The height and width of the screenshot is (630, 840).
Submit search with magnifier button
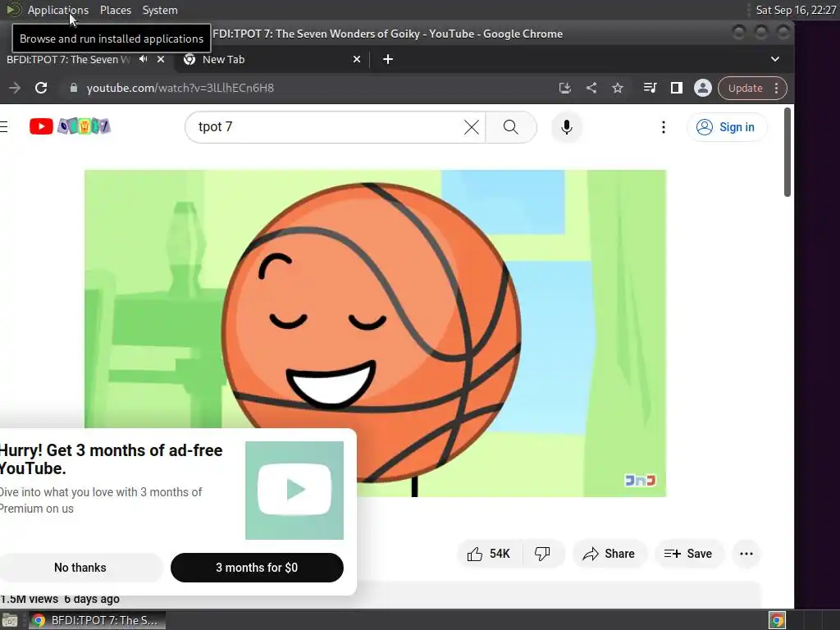(x=510, y=127)
